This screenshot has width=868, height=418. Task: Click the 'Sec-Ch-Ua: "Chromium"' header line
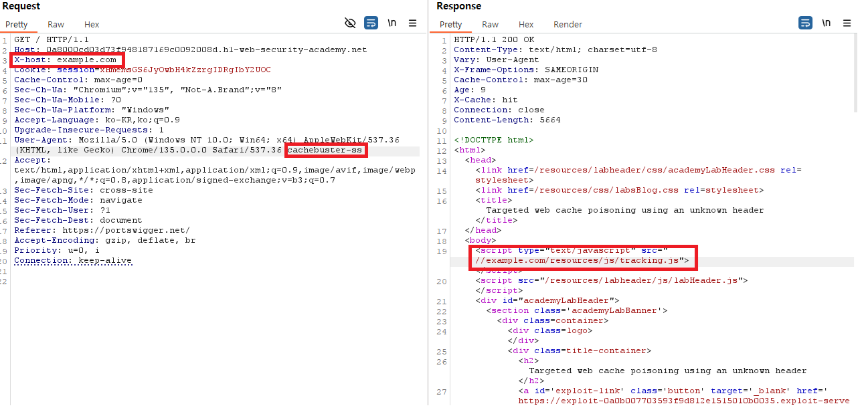[148, 90]
